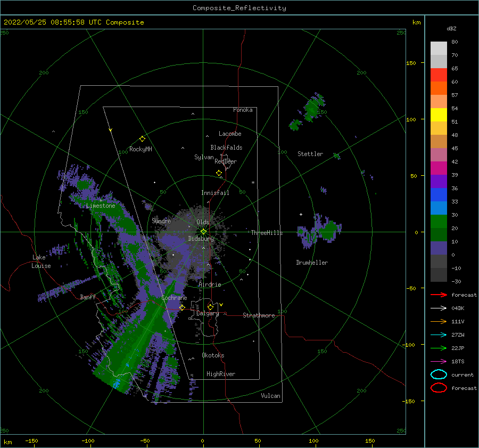Click the yellow radar-site diamond at map center
The width and height of the screenshot is (479, 448).
(x=203, y=232)
